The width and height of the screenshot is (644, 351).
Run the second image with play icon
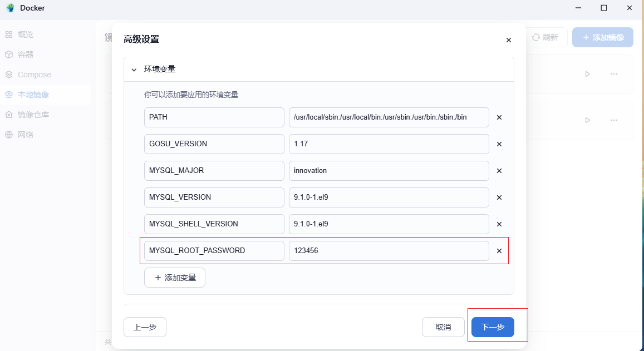click(x=588, y=120)
